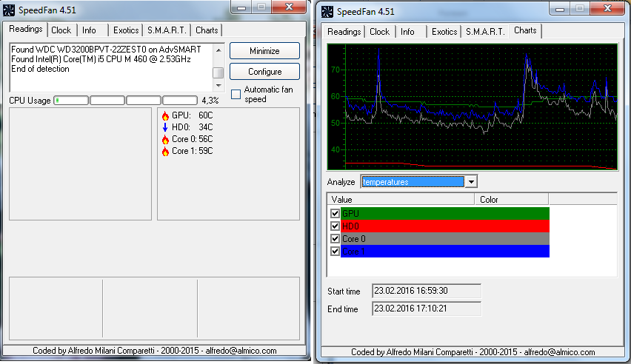The image size is (631, 364).
Task: Click the Core 1 59C reading
Action: pyautogui.click(x=192, y=151)
